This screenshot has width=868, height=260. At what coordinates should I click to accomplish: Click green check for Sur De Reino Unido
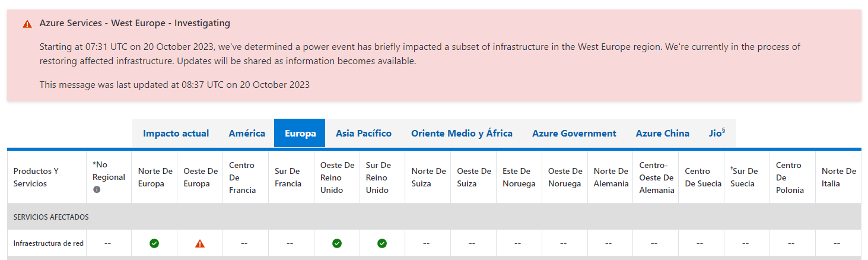coord(382,243)
